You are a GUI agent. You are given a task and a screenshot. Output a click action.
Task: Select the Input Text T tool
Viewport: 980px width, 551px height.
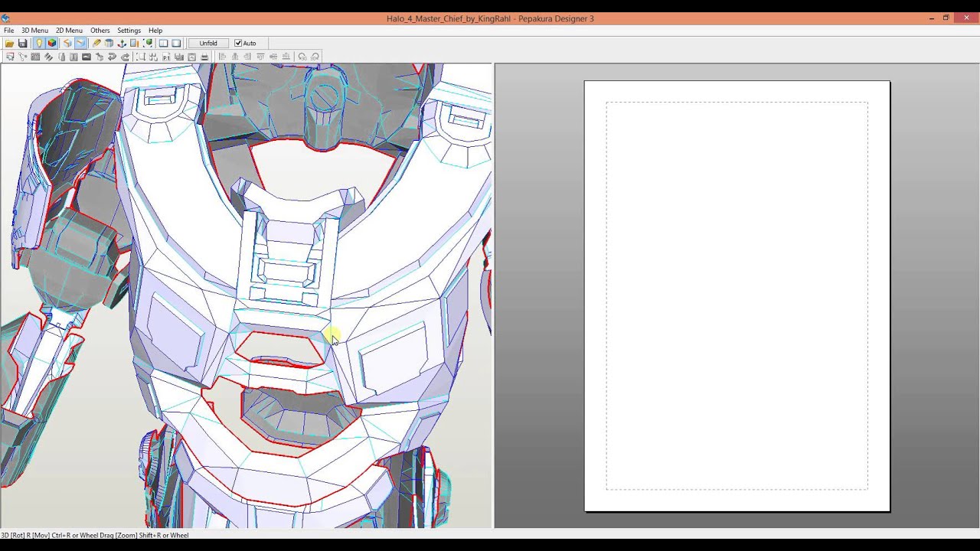(x=73, y=57)
